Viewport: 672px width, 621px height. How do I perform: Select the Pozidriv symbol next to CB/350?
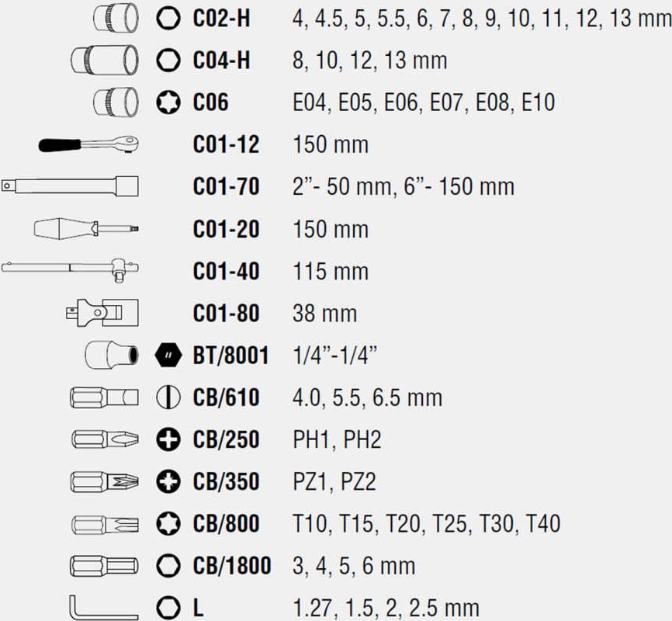(x=165, y=482)
